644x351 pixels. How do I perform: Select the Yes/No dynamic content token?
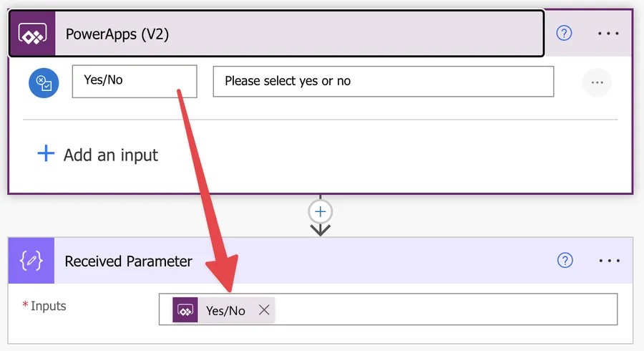(225, 310)
